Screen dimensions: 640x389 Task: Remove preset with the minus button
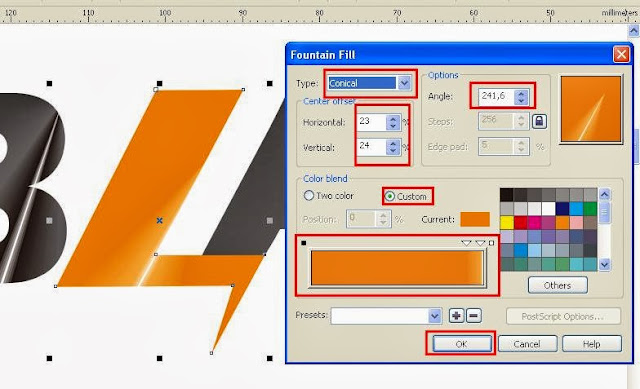pyautogui.click(x=473, y=316)
